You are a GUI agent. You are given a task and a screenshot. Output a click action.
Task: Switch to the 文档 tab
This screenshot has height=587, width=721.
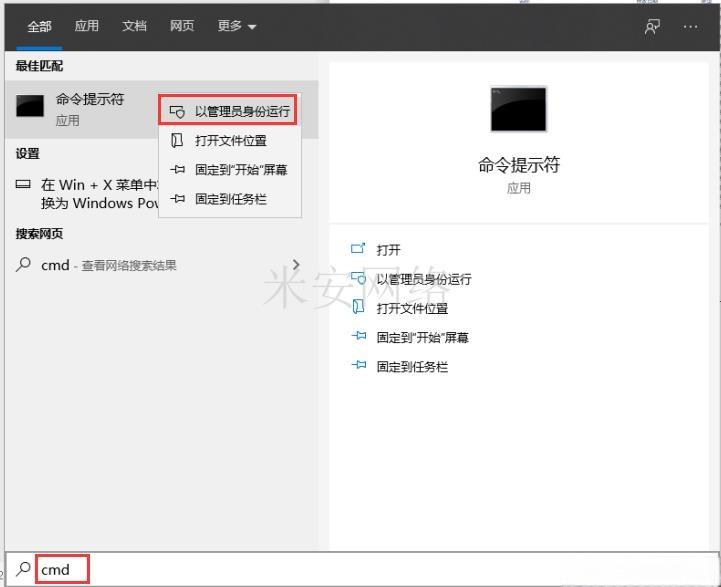(x=134, y=26)
